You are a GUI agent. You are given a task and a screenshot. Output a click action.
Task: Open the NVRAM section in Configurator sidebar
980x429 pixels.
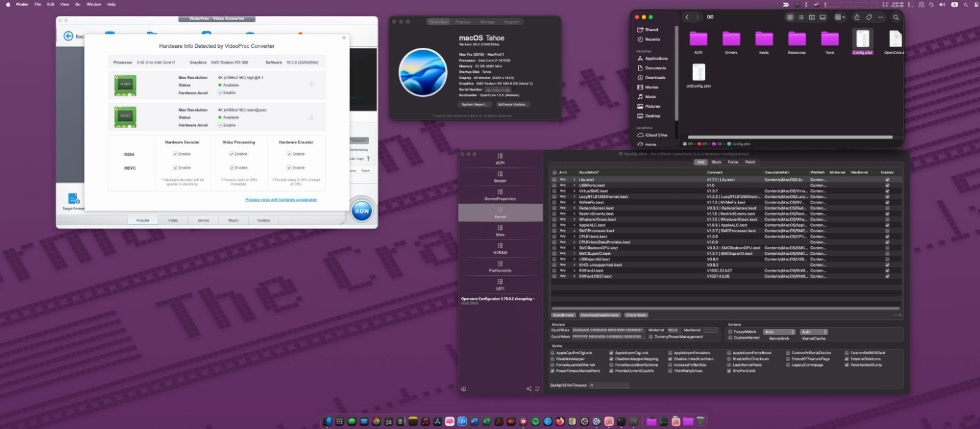coord(500,249)
